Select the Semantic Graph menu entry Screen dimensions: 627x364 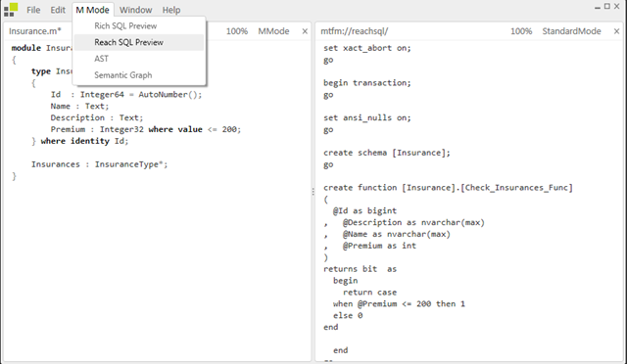click(139, 75)
